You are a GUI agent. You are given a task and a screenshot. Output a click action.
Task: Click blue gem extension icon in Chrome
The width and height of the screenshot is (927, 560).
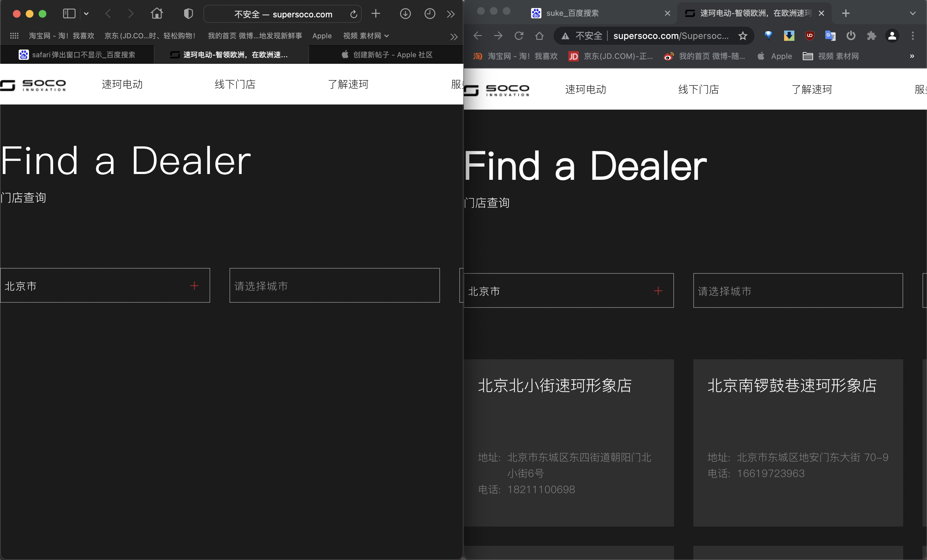(769, 35)
